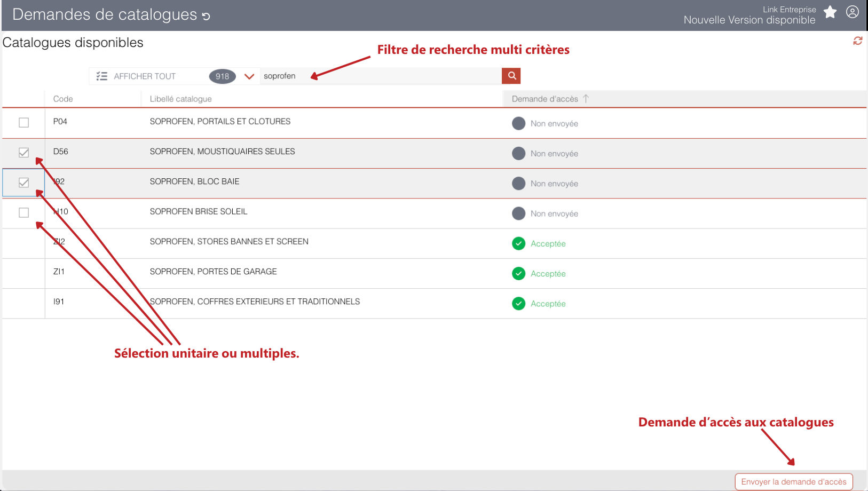Image resolution: width=868 pixels, height=491 pixels.
Task: Click code ZI1 cell
Action: 59,272
